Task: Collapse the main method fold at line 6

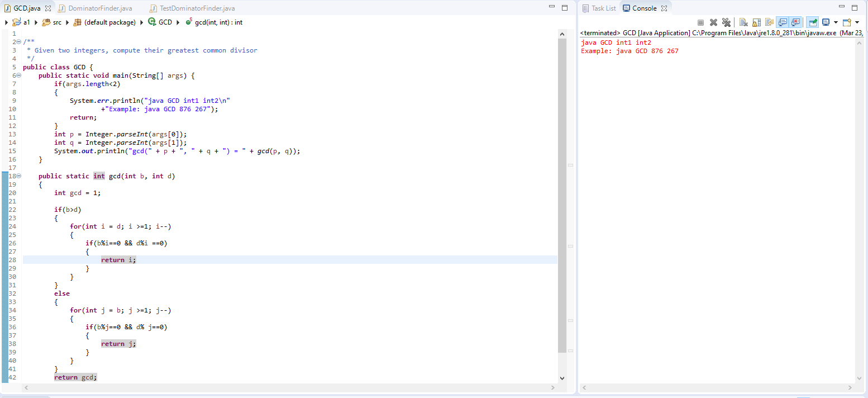Action: 19,75
